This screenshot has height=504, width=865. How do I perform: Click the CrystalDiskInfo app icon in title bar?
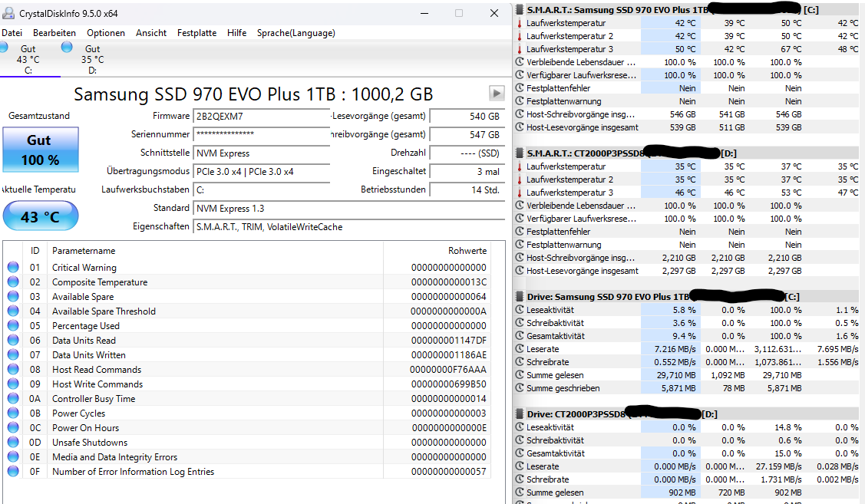8,13
